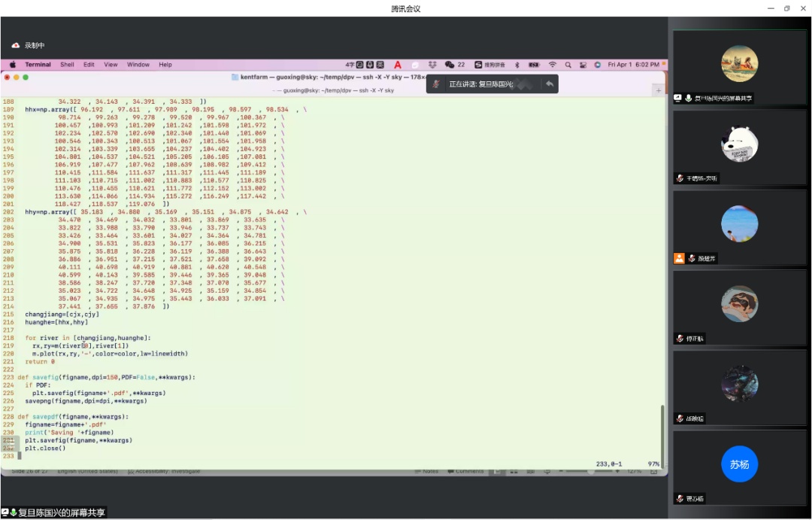
Task: Click the Comments button in PowerPoint status bar
Action: point(465,472)
